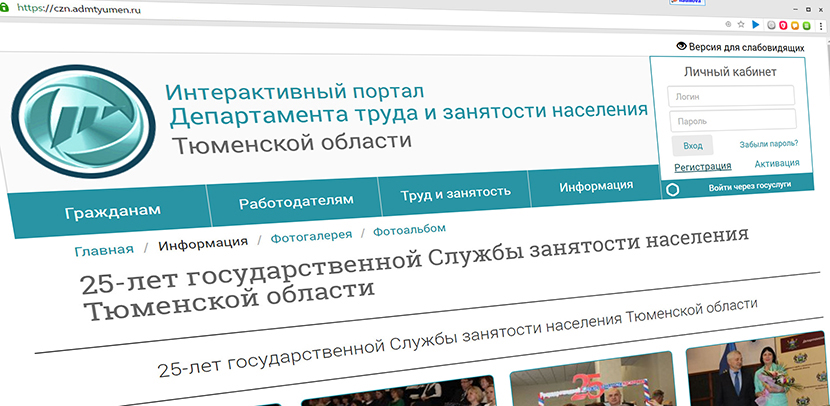
Task: Click the 'Личный кабинет' heading
Action: [730, 72]
